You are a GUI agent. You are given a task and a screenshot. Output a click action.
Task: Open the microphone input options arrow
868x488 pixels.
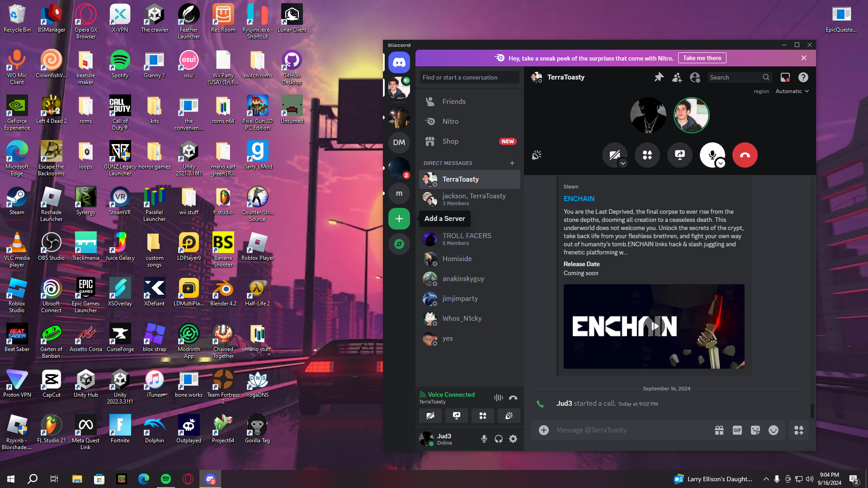[x=721, y=164]
